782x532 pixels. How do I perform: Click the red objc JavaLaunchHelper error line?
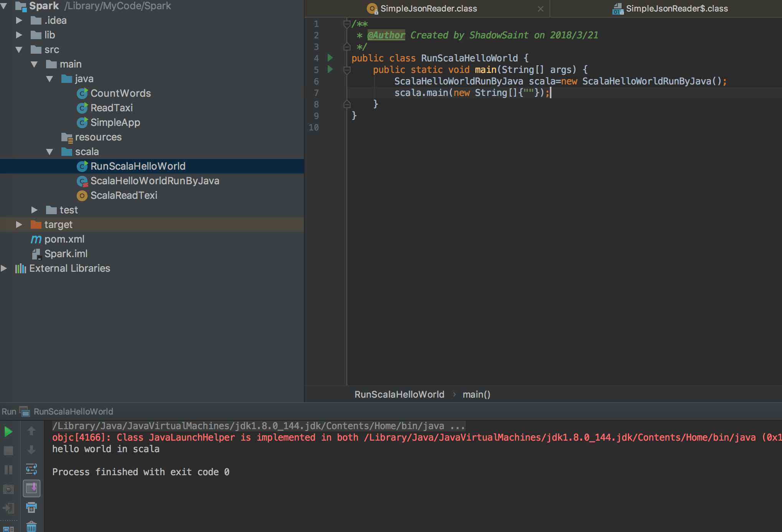tap(417, 437)
